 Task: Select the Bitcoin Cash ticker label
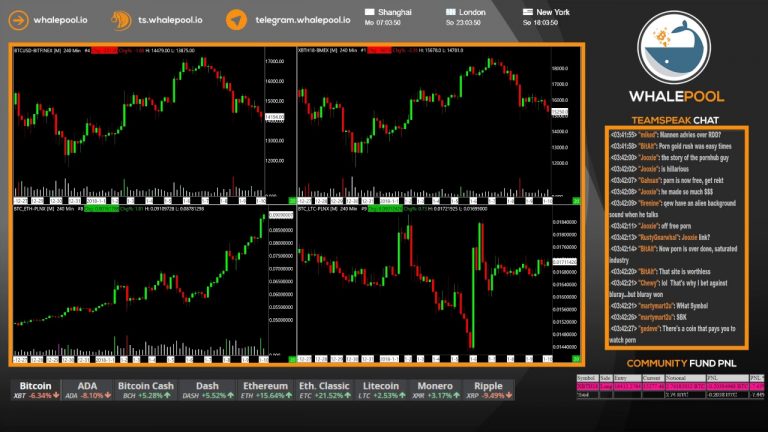145,386
